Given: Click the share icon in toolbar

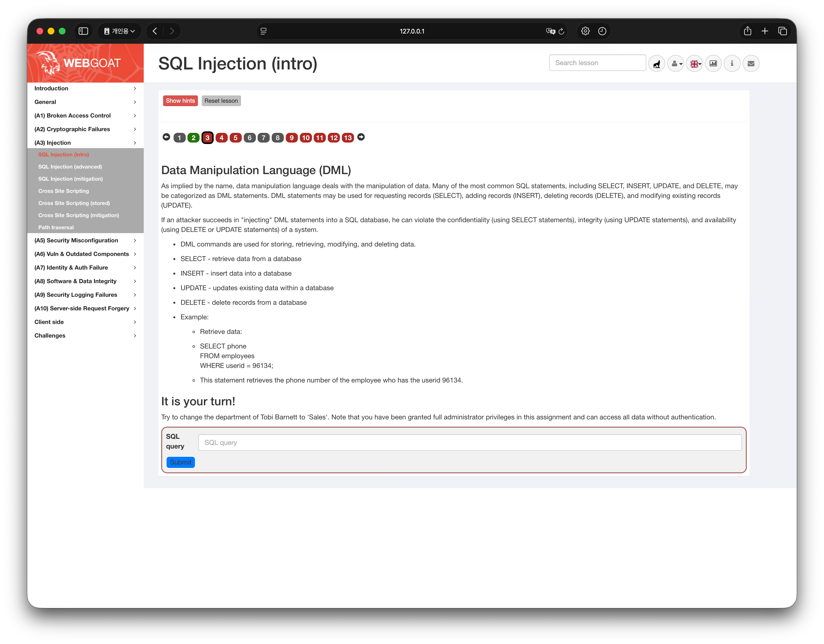Looking at the screenshot, I should point(748,31).
